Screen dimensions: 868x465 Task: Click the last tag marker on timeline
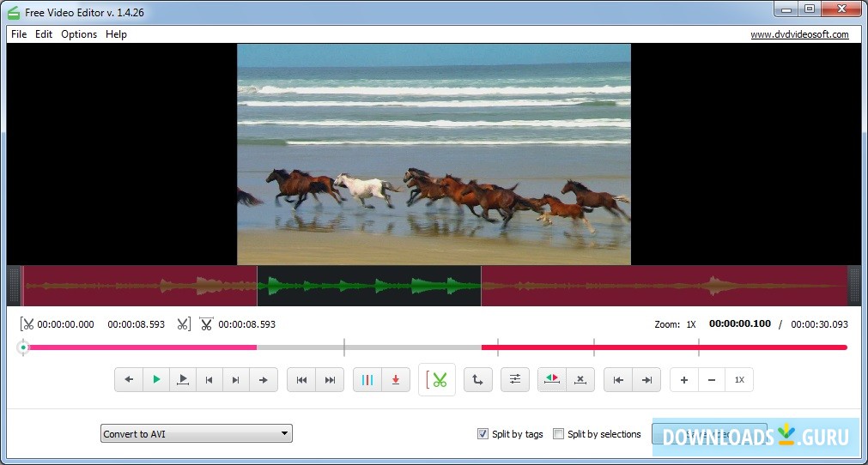(699, 347)
